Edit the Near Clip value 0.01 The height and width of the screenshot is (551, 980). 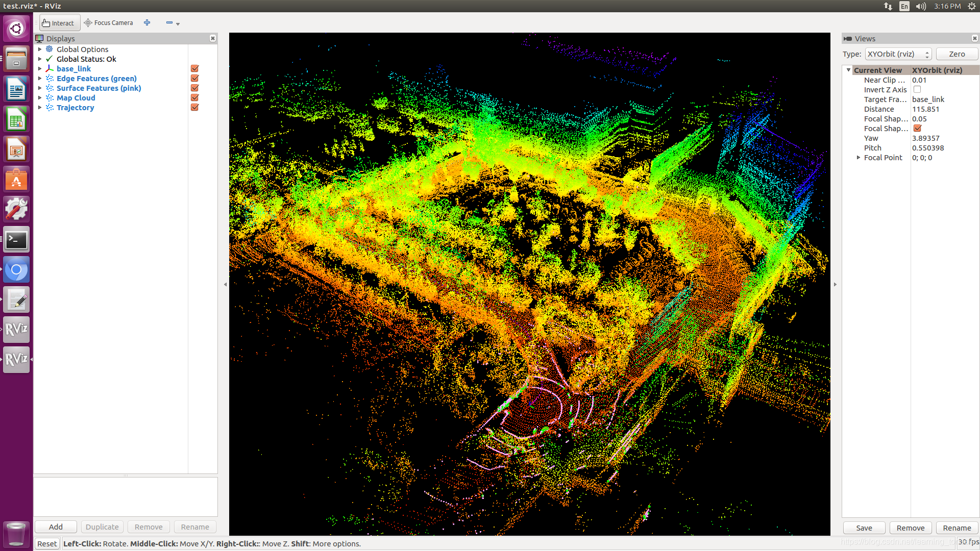tap(944, 80)
